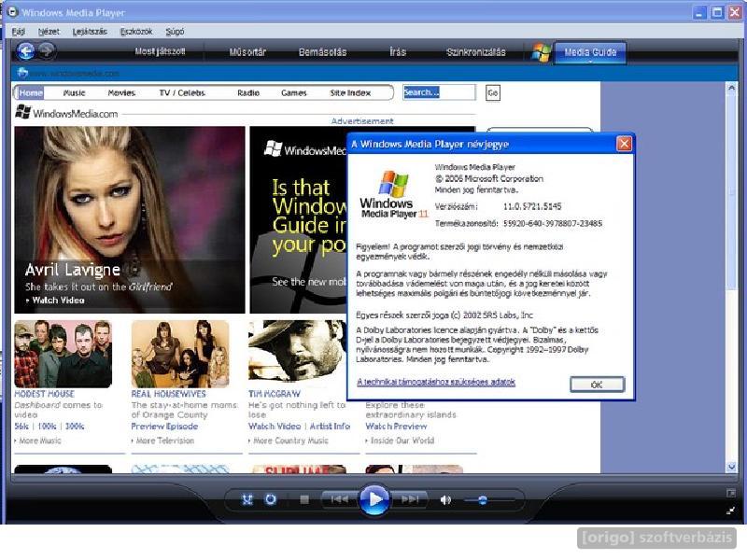
Task: Close the Windows Media Player névjegye dialog
Action: (624, 144)
